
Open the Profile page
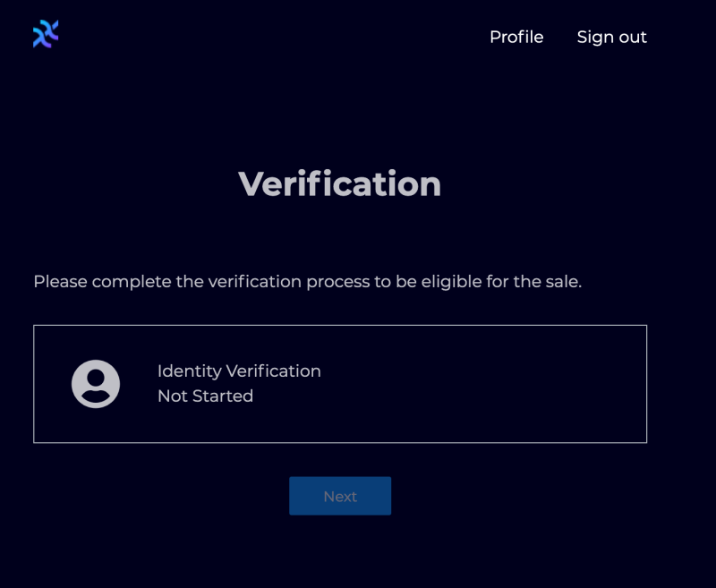[x=516, y=37]
